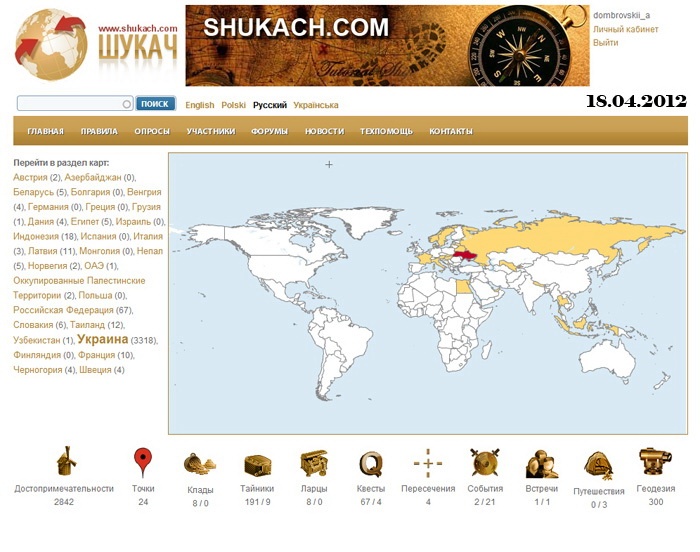This screenshot has width=700, height=552.
Task: Open the Беларусь map section
Action: [x=33, y=192]
